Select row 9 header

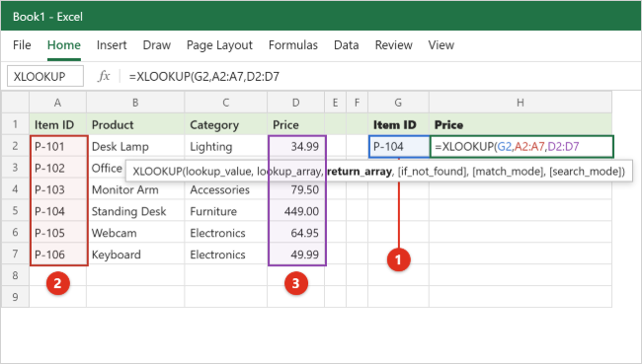[15, 297]
